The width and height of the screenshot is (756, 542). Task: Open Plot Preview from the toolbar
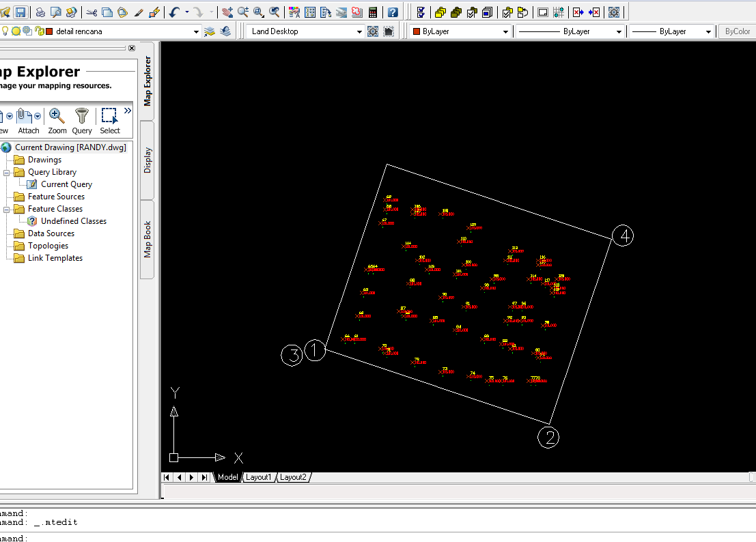point(56,12)
